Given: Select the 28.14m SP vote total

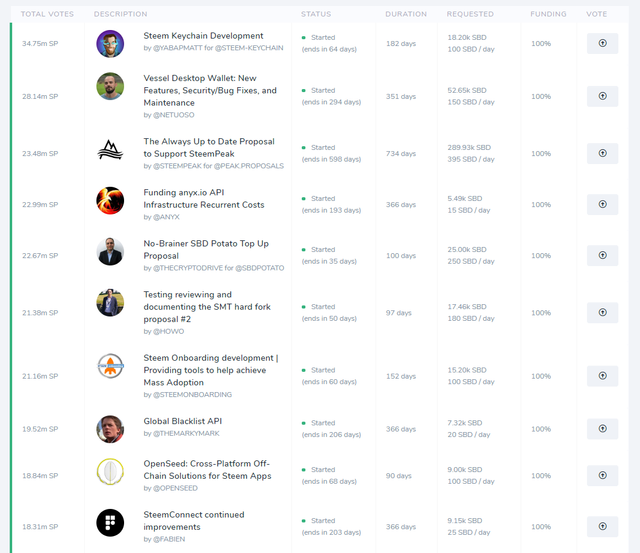Looking at the screenshot, I should click(x=40, y=97).
